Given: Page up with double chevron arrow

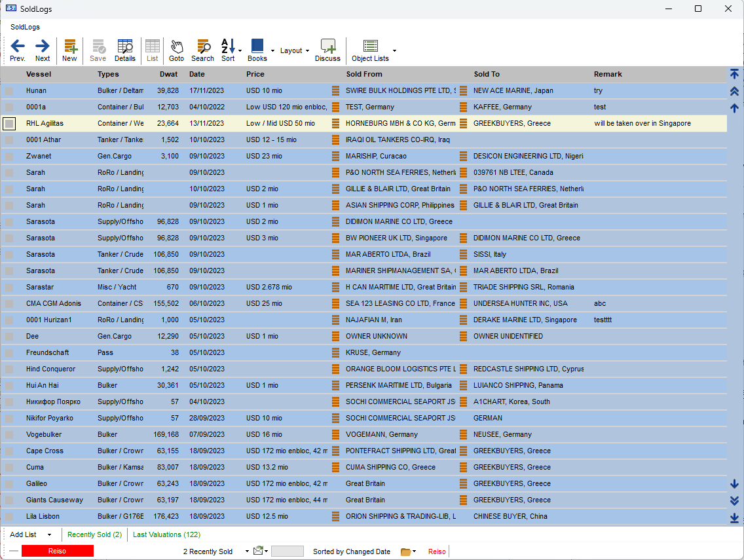Looking at the screenshot, I should point(735,91).
